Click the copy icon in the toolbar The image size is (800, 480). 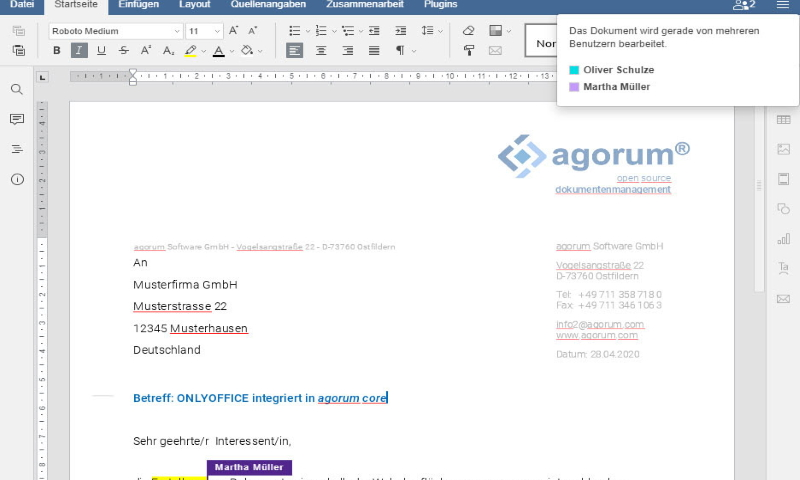click(18, 31)
